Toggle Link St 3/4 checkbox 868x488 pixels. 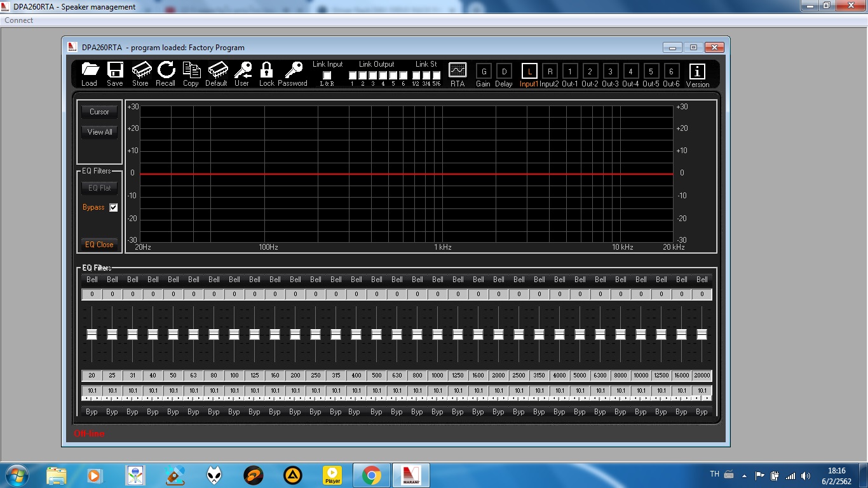(x=426, y=76)
